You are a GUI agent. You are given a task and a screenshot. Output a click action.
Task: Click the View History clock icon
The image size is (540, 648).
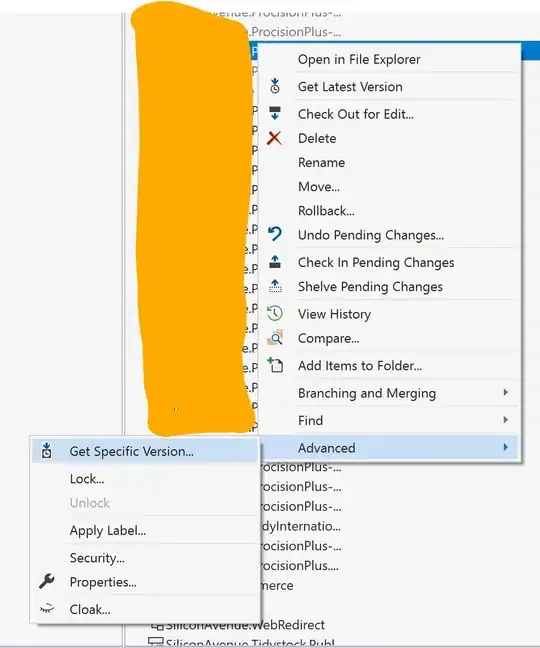click(275, 313)
